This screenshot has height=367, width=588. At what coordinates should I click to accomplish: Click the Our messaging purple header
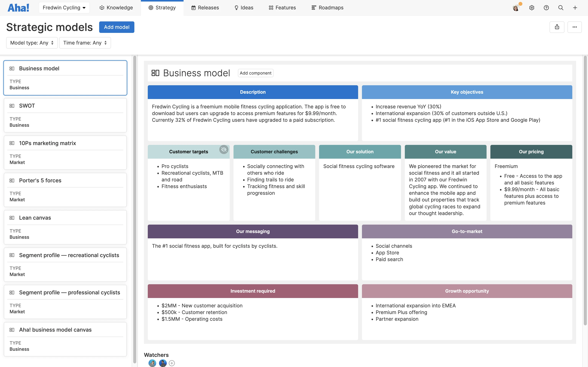253,231
